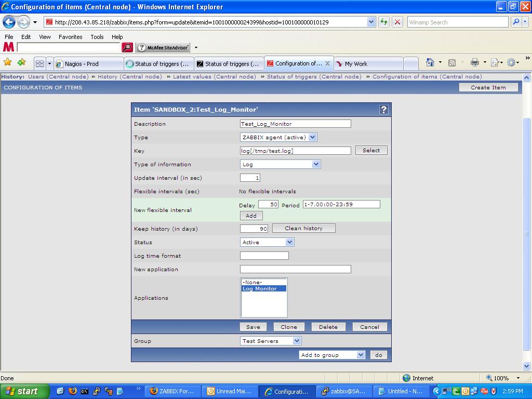Expand the Add to group dropdown
532x399 pixels.
[x=361, y=355]
